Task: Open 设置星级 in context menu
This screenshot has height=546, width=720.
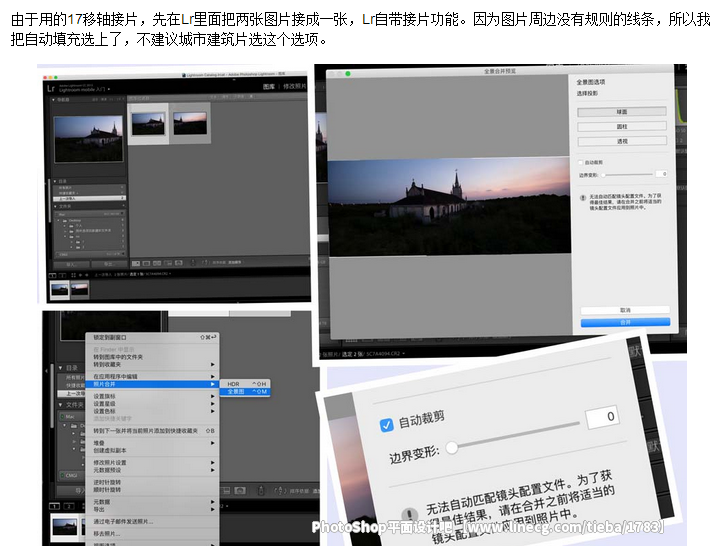Action: tap(152, 404)
